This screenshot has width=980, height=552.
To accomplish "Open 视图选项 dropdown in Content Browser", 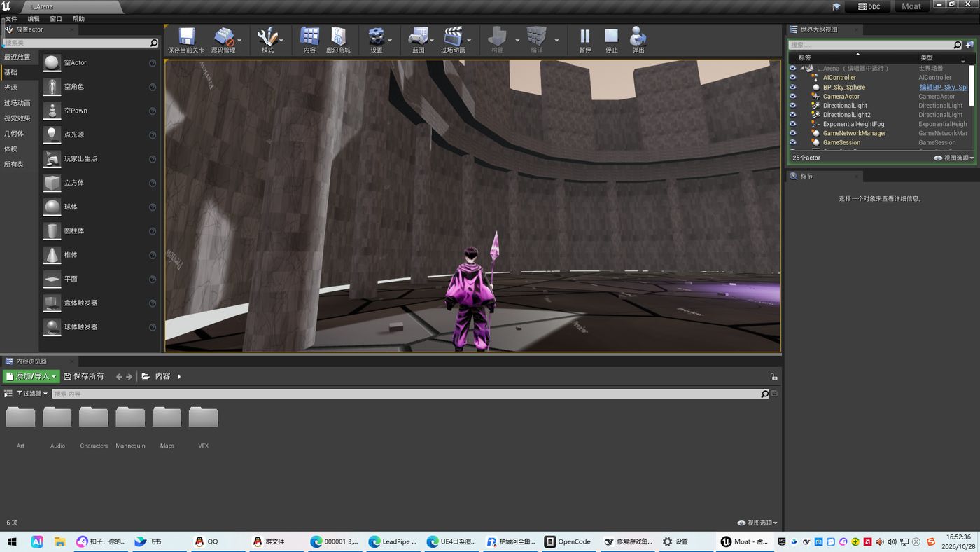I will [x=757, y=523].
